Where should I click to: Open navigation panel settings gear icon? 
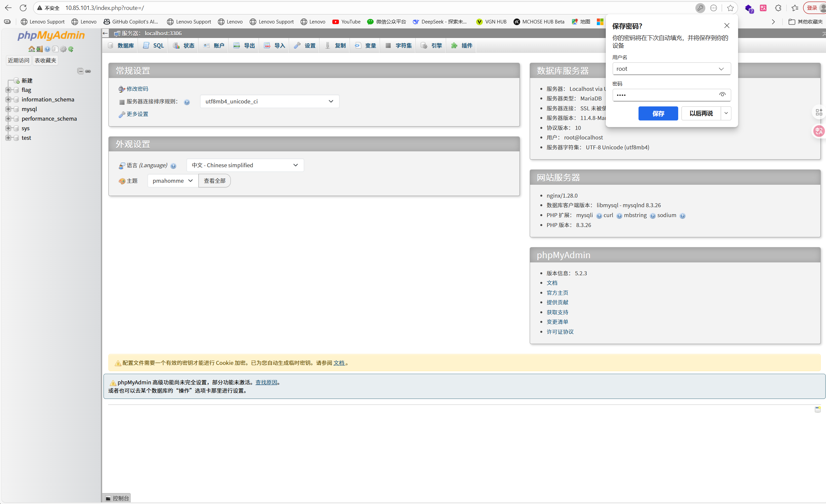[x=63, y=49]
